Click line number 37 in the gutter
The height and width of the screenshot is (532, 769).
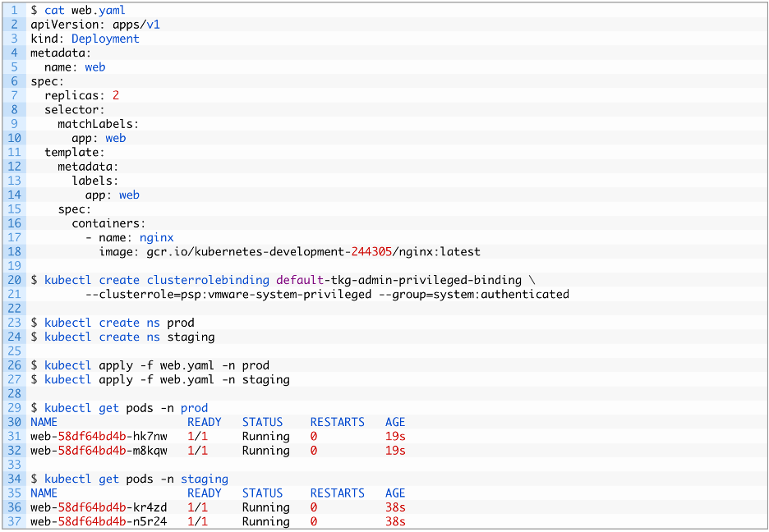pos(15,521)
